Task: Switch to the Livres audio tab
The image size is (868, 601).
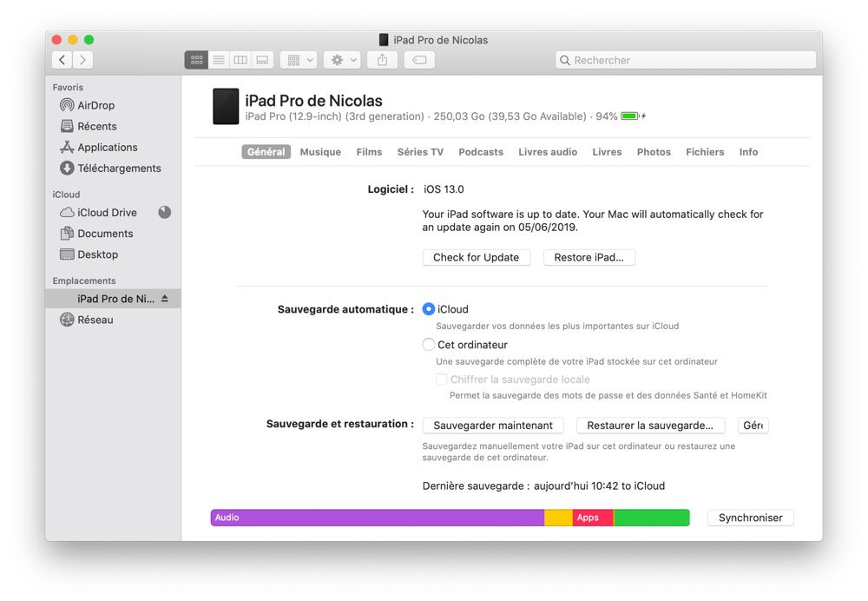Action: coord(548,152)
